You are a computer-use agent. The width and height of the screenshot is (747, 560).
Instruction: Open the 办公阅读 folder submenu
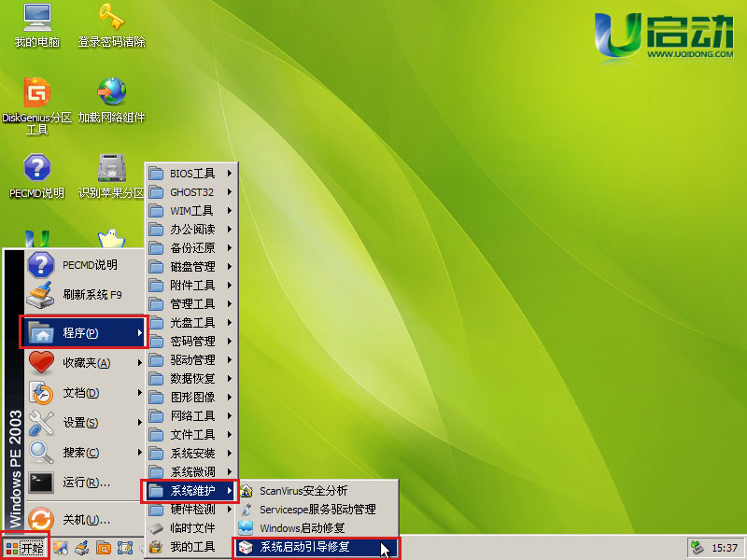[191, 230]
